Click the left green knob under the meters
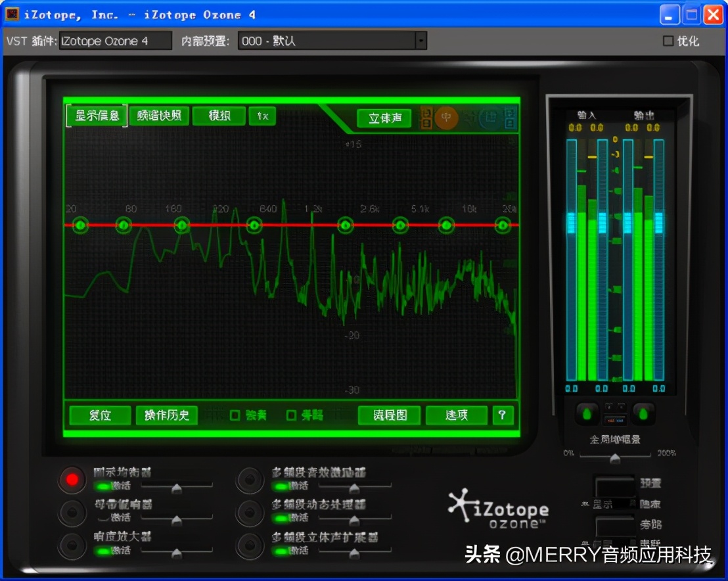The width and height of the screenshot is (728, 581). (587, 413)
